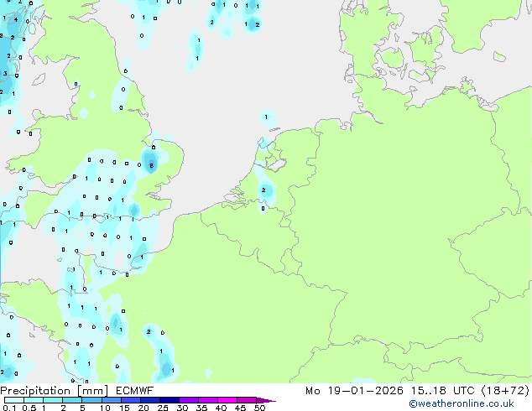Click the above-50 arrow tip of legend
The height and width of the screenshot is (411, 532).
pos(266,400)
